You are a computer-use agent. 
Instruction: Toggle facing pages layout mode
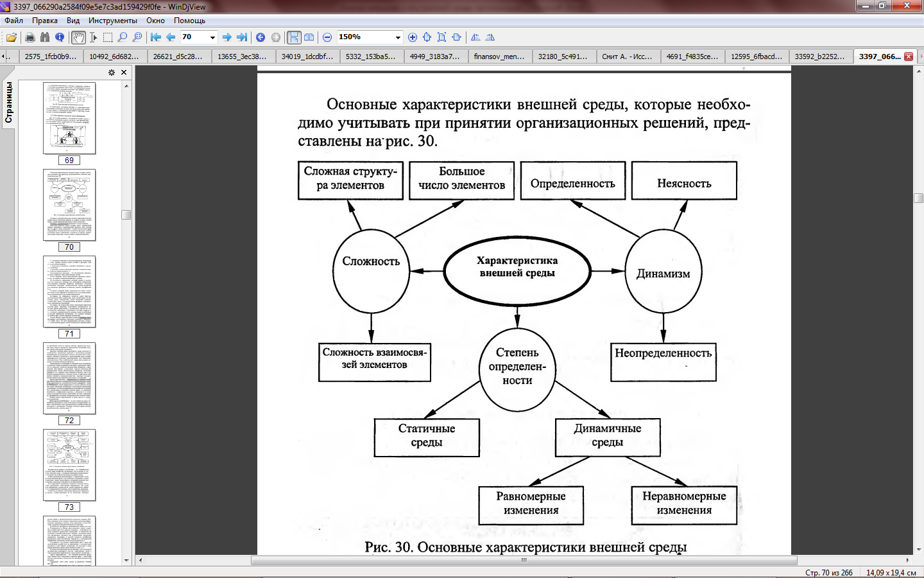click(x=309, y=37)
